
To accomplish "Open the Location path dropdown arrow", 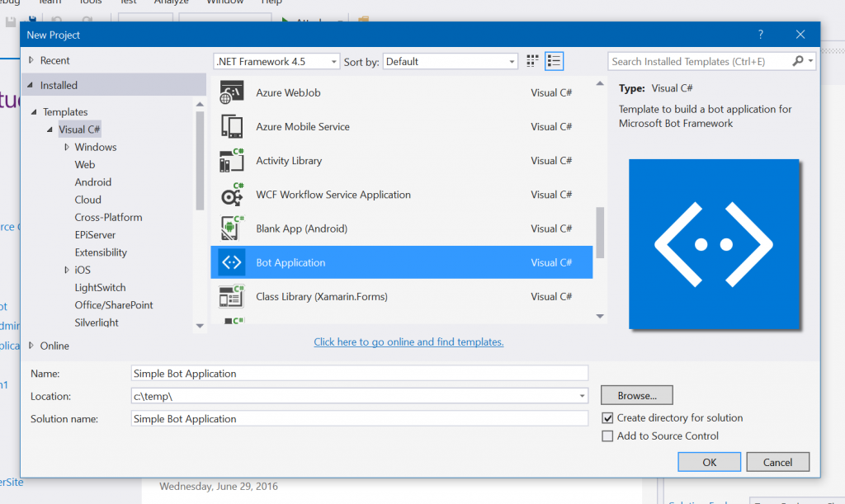I will [582, 396].
